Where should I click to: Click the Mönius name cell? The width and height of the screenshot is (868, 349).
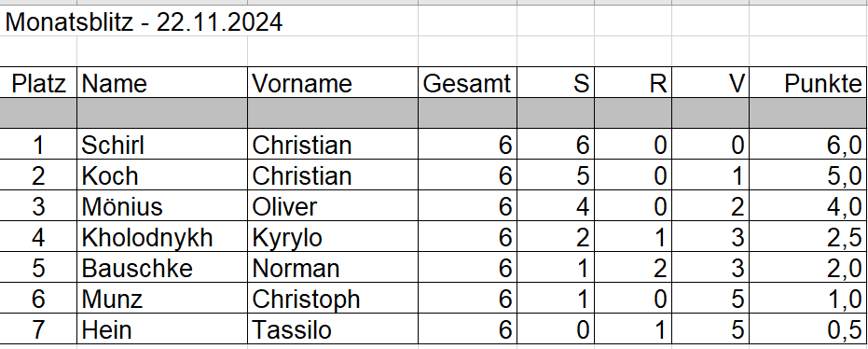161,206
